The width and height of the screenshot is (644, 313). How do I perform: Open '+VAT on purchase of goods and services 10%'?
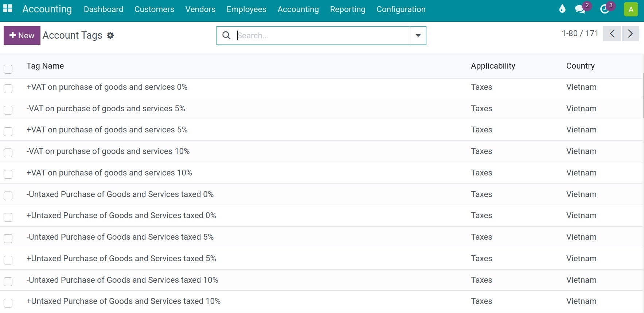[x=109, y=173]
